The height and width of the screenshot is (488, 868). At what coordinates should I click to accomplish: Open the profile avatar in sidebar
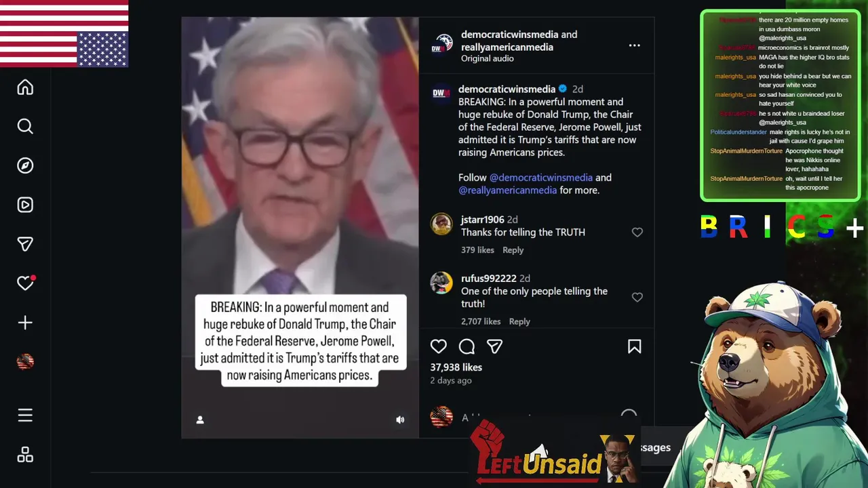tap(25, 362)
